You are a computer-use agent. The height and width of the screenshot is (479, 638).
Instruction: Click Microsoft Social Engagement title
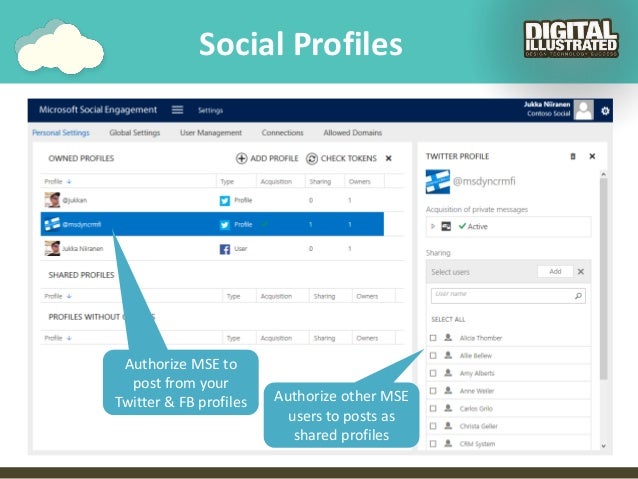pos(98,110)
